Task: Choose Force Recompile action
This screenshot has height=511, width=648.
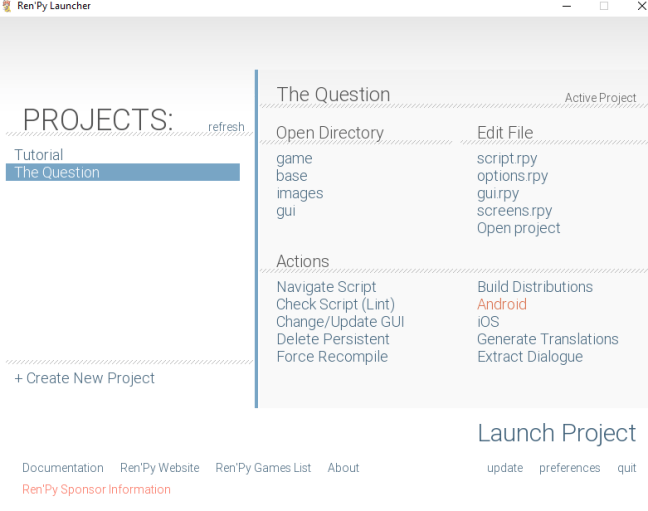Action: tap(332, 357)
